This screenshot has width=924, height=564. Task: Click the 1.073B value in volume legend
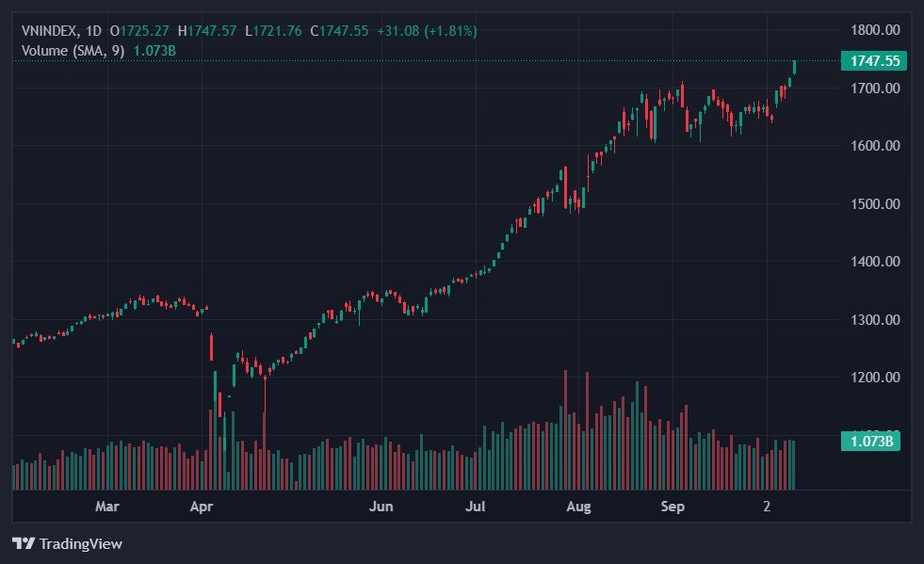(154, 50)
